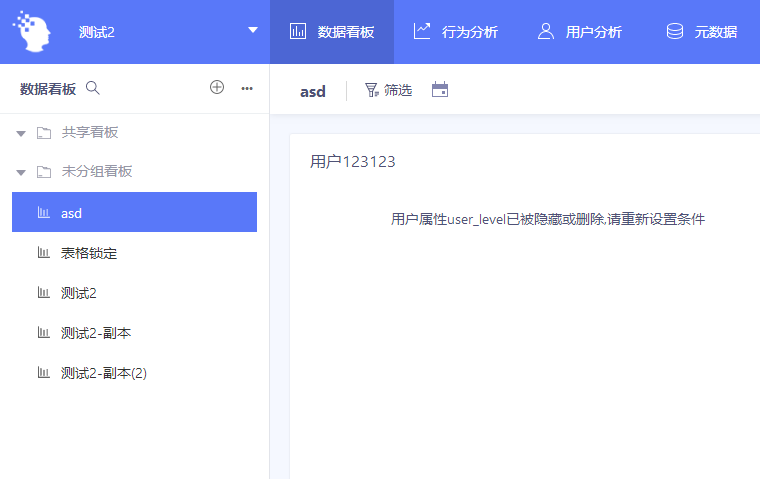Go to 元数据 section
This screenshot has height=479, width=760.
pyautogui.click(x=702, y=32)
